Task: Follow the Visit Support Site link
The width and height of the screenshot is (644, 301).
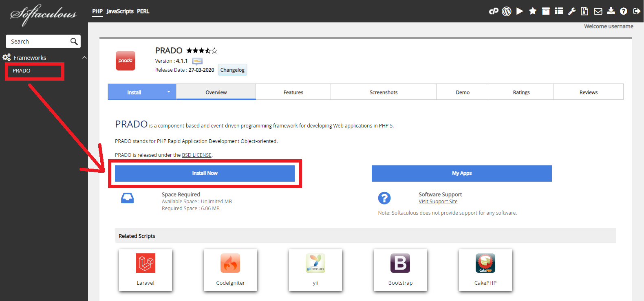Action: tap(438, 201)
